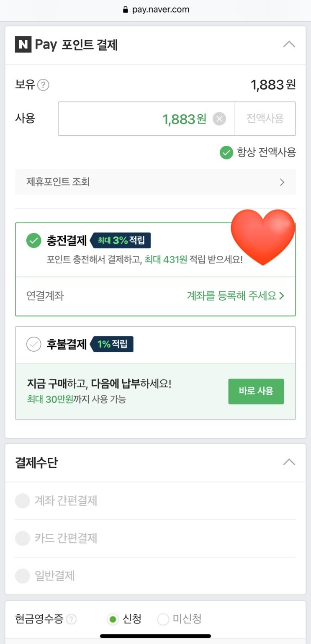Toggle 항상 전액사용 checkbox
Viewport: 311px width, 644px height.
(x=226, y=153)
